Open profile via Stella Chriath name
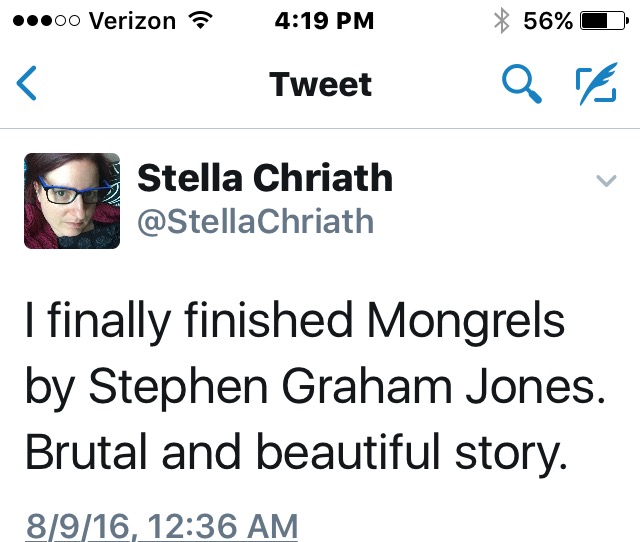Image resolution: width=640 pixels, height=542 pixels. click(264, 179)
